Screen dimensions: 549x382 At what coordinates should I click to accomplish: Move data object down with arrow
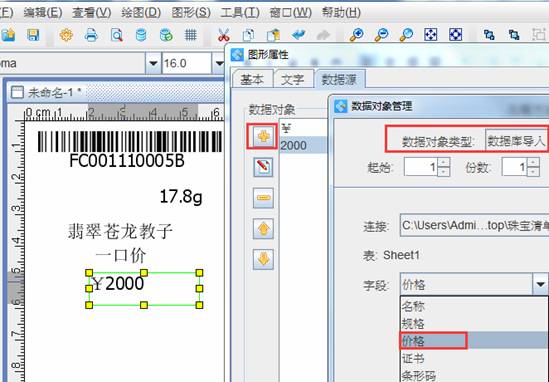pyautogui.click(x=263, y=259)
